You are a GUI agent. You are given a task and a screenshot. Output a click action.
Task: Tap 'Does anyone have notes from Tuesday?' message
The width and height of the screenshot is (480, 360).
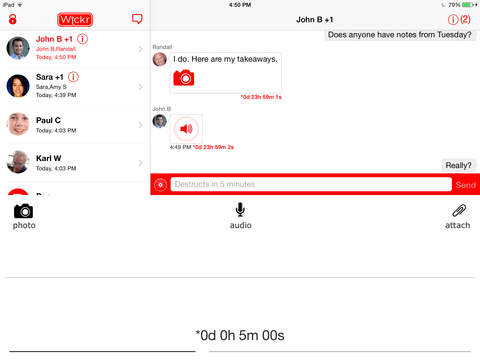point(400,35)
